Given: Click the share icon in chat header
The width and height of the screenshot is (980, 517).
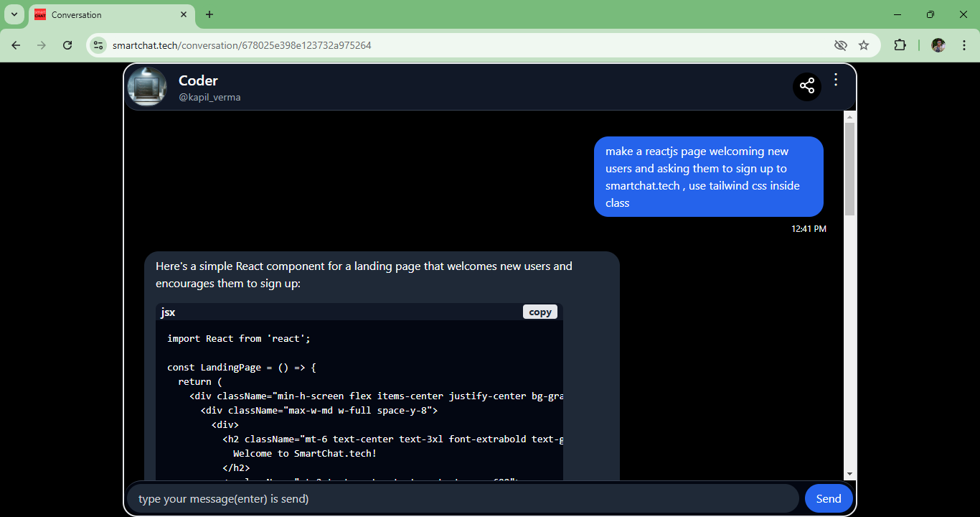Looking at the screenshot, I should pos(807,86).
